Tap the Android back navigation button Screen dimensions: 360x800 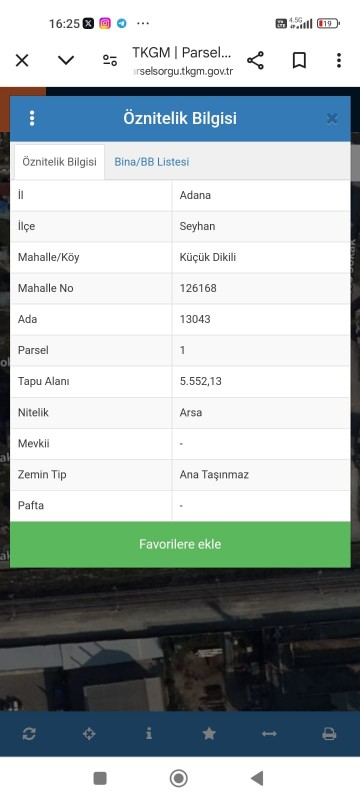click(x=257, y=778)
